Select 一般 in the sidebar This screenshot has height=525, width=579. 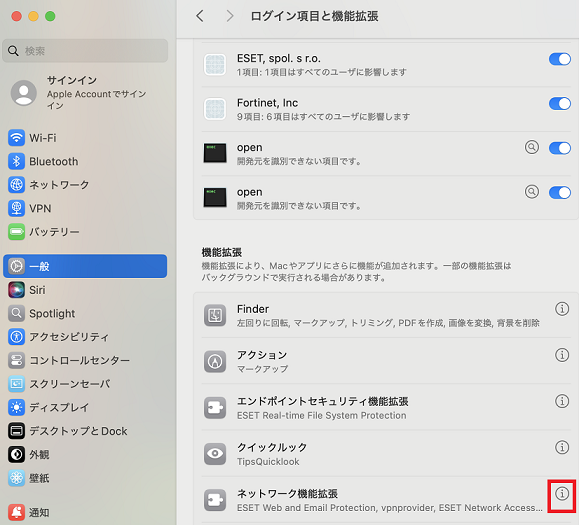[85, 266]
